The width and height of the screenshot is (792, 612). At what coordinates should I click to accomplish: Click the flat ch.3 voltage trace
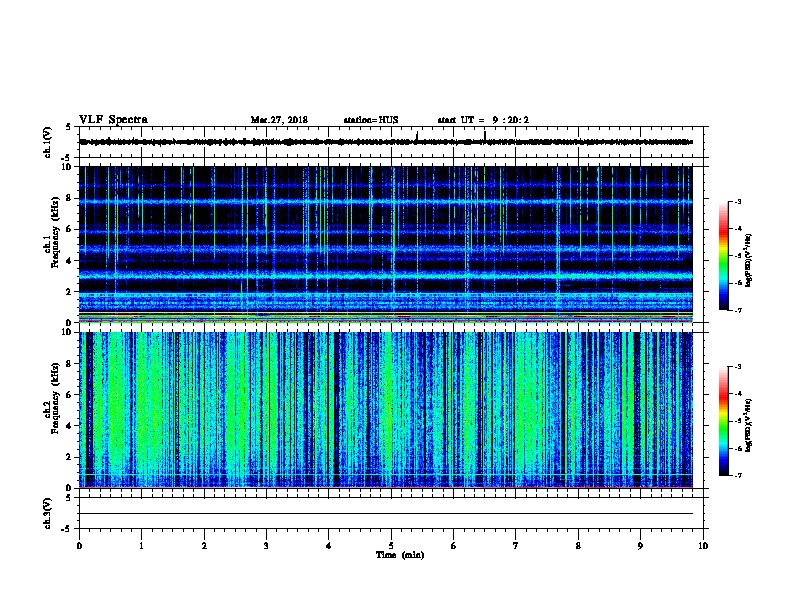[x=386, y=514]
